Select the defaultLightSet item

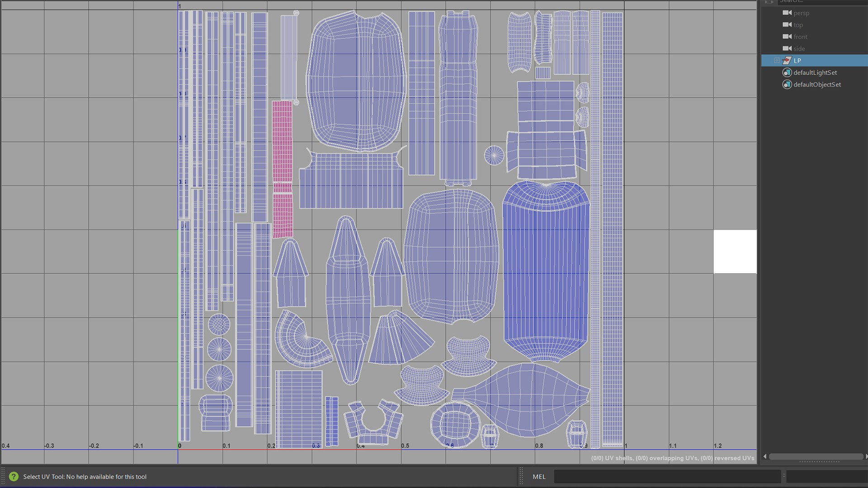[815, 72]
